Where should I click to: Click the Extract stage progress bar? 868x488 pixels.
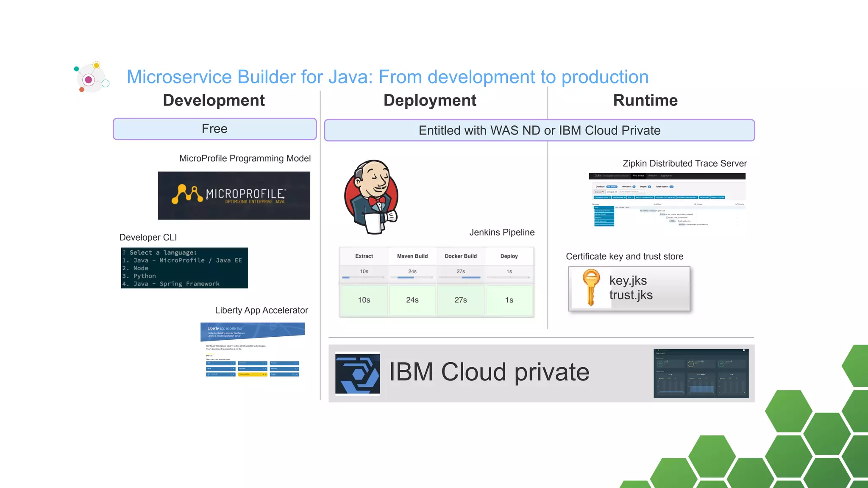[x=363, y=277]
